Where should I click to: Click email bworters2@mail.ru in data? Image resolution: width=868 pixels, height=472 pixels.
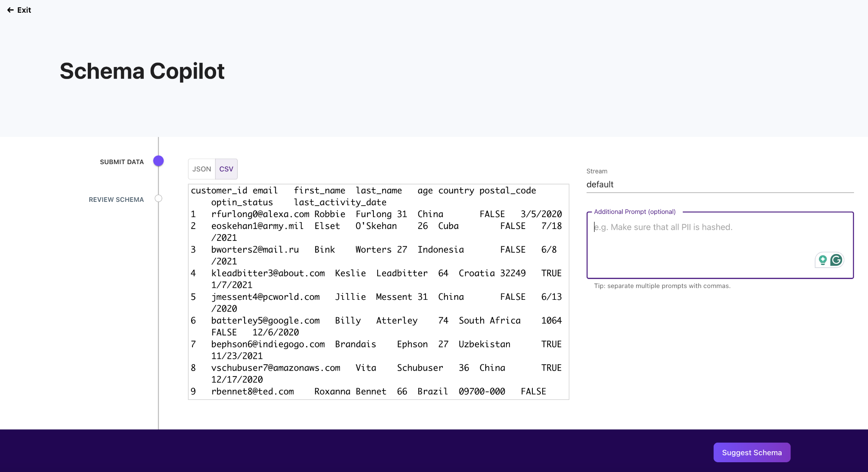[255, 250]
